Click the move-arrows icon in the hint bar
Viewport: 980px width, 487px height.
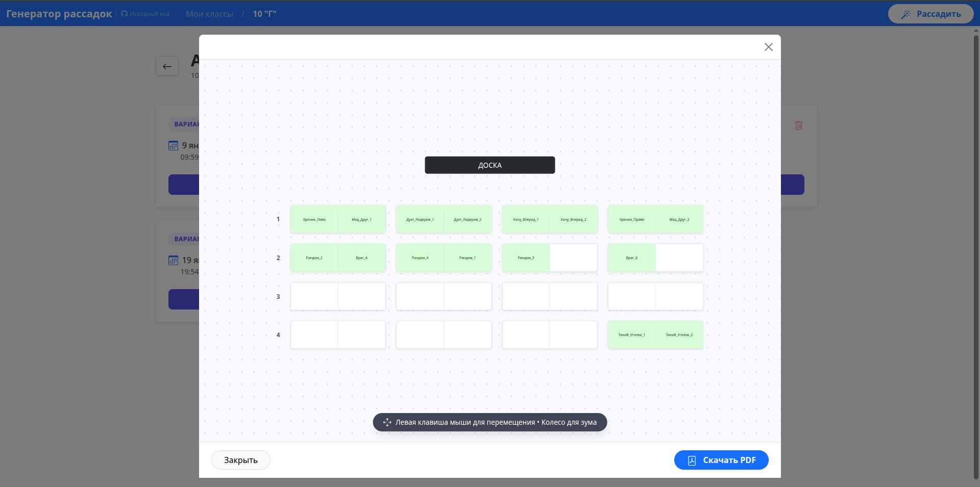tap(387, 422)
